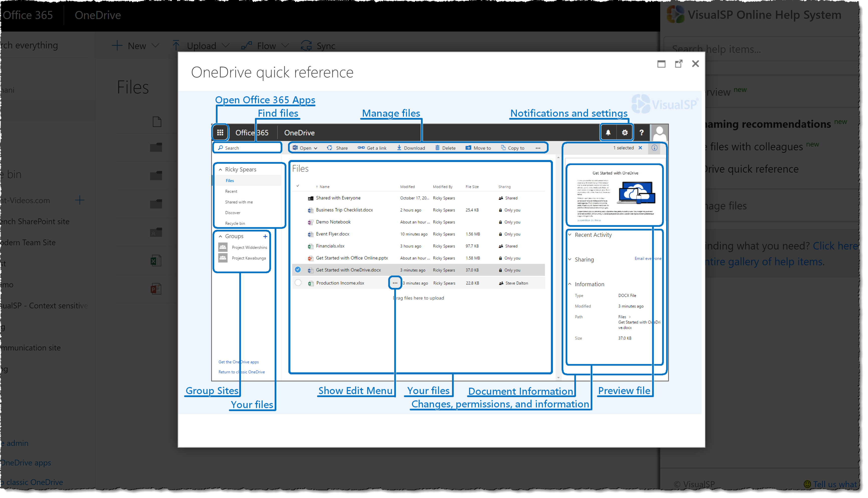Click the plus icon next to Groups

click(x=265, y=237)
